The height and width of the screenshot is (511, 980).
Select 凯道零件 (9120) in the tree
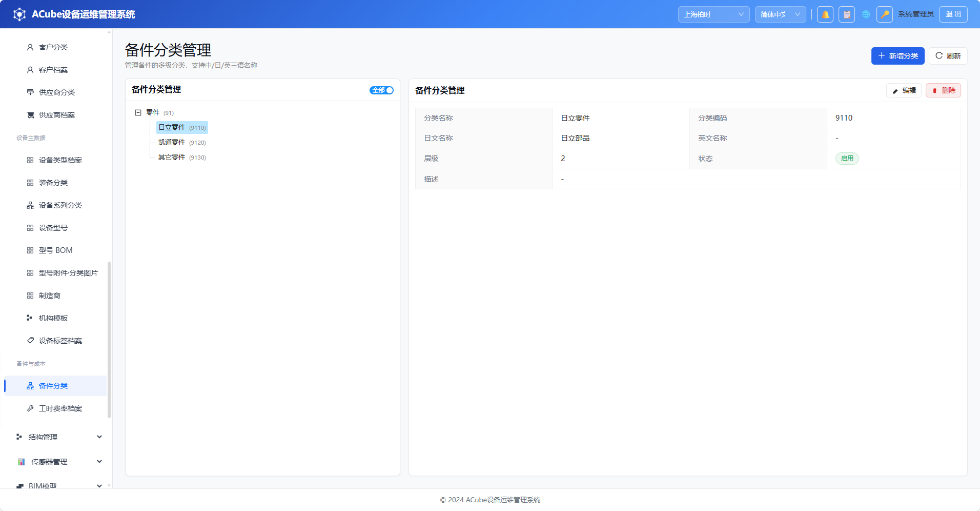pos(182,142)
